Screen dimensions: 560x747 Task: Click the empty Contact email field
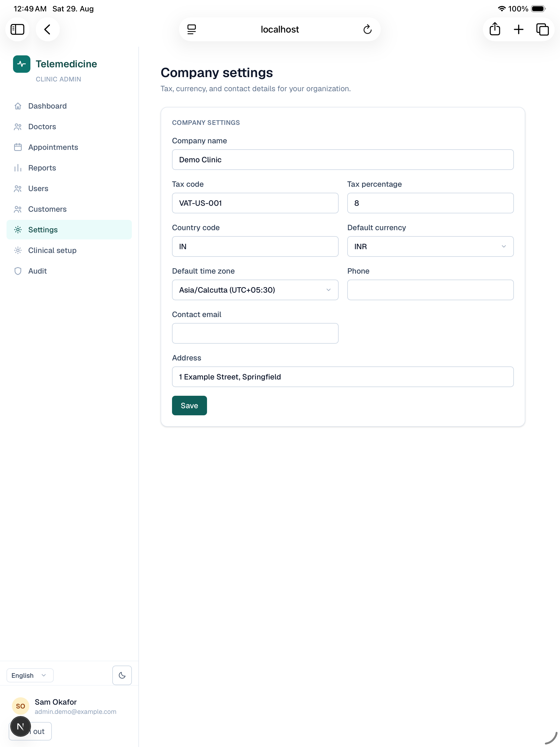[x=255, y=333]
